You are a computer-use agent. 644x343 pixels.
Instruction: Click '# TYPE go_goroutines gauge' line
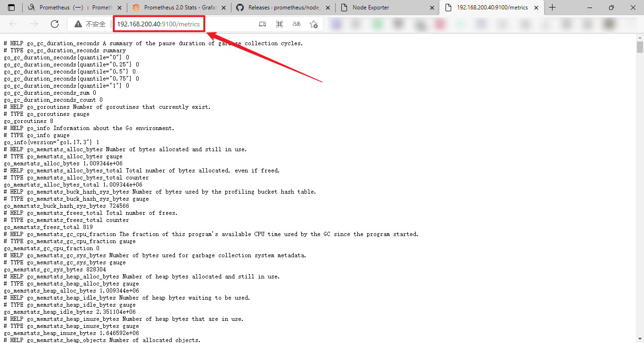pyautogui.click(x=46, y=114)
